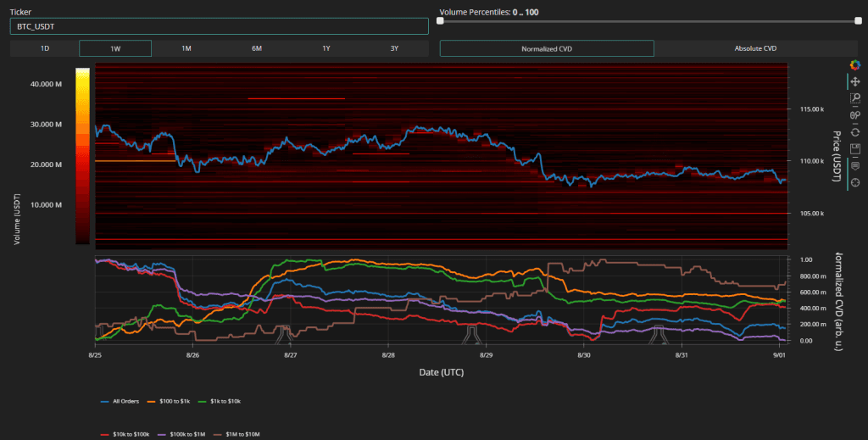The height and width of the screenshot is (440, 868).
Task: Toggle the Crosshair tool
Action: [x=854, y=183]
